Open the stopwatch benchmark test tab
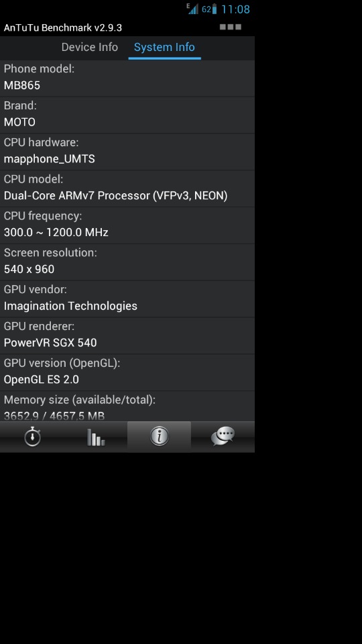This screenshot has width=362, height=644. tap(32, 437)
